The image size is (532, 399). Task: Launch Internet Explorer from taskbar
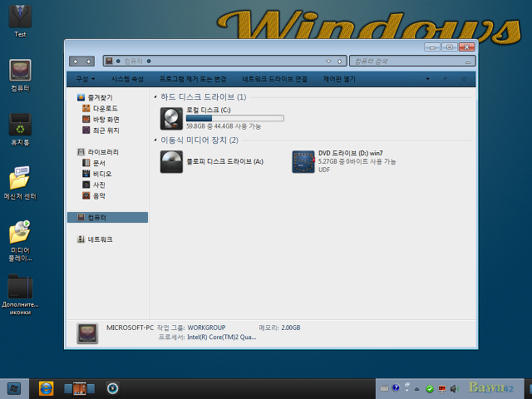click(x=46, y=388)
